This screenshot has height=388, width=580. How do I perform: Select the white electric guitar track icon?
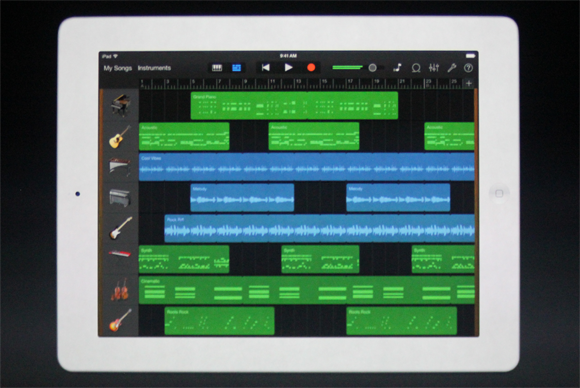pyautogui.click(x=121, y=228)
